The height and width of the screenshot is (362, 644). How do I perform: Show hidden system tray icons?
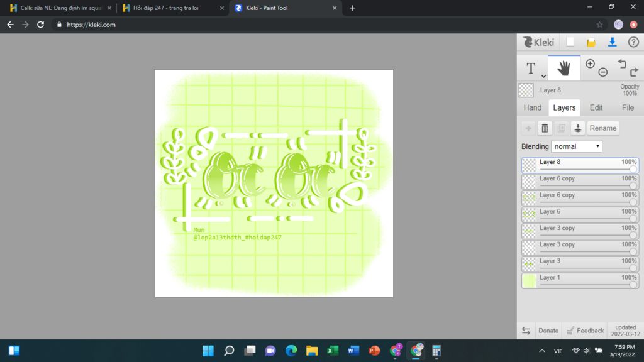coord(542,351)
